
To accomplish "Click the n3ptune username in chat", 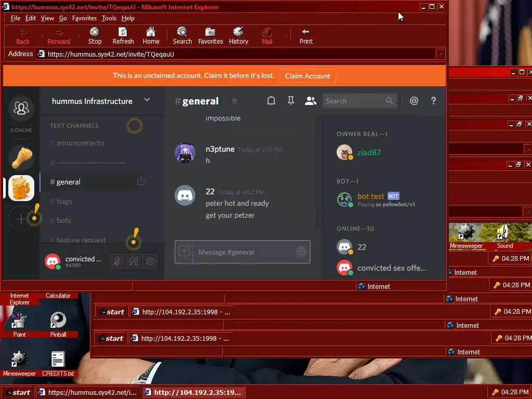I will (x=220, y=149).
